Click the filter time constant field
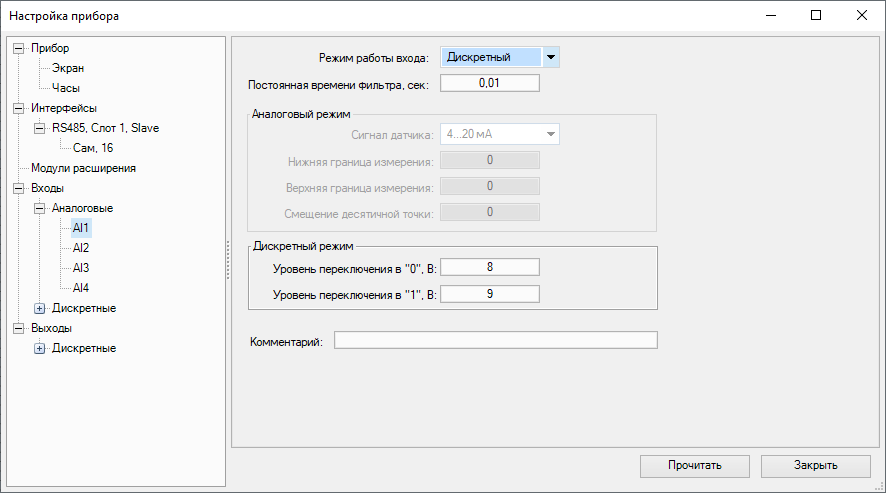The height and width of the screenshot is (493, 886). click(x=489, y=83)
